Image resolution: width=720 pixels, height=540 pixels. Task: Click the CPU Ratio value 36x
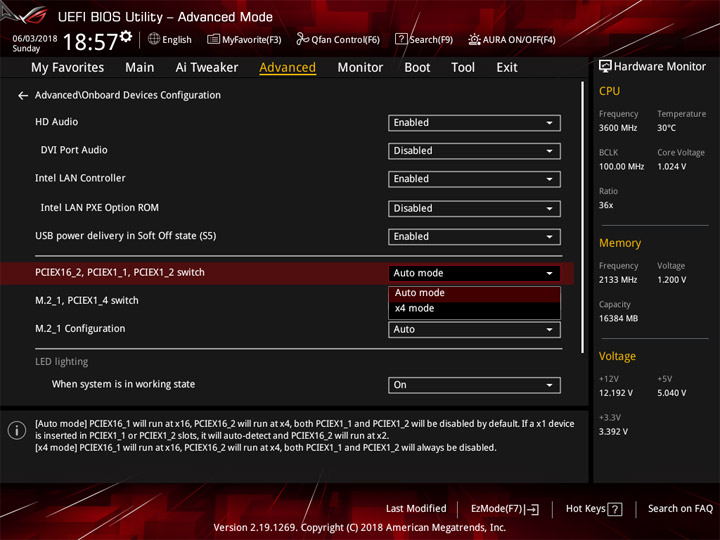[x=606, y=206]
